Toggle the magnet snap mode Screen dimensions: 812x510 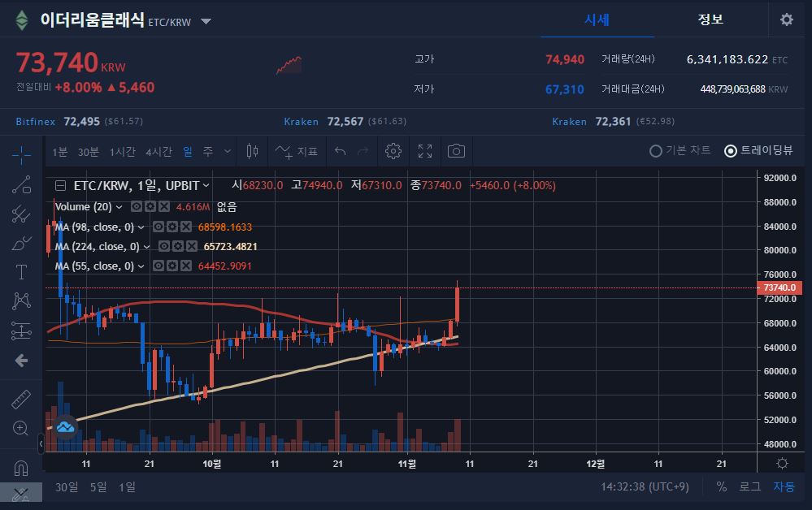(x=21, y=468)
